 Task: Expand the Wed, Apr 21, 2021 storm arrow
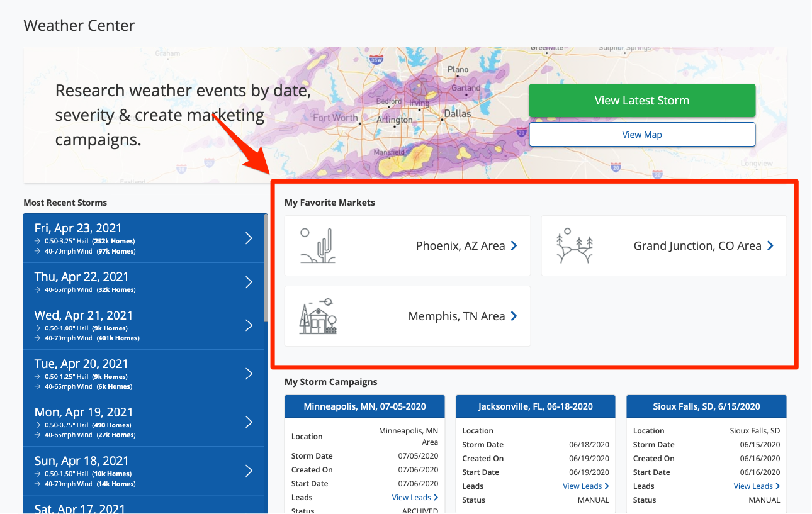(249, 325)
